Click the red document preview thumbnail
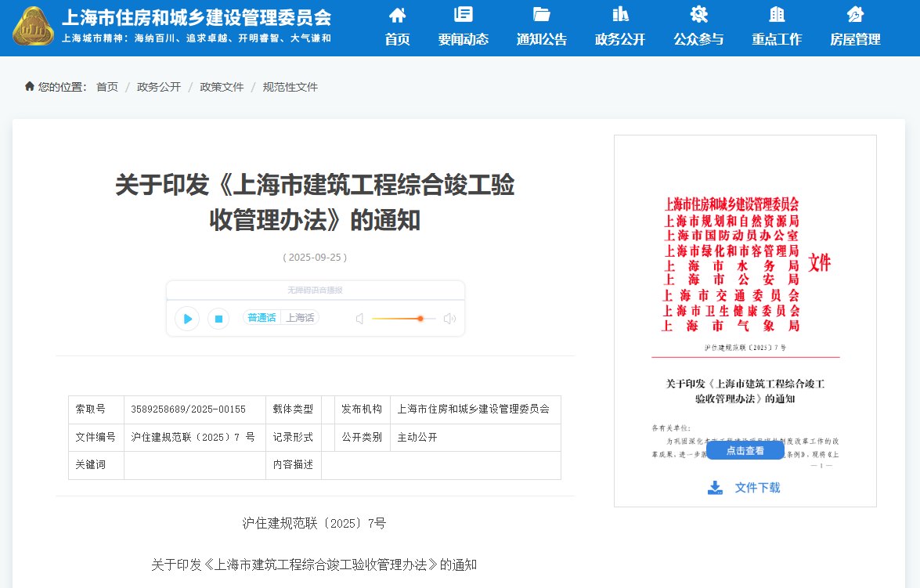Screen dimensions: 920x588 click(x=745, y=313)
